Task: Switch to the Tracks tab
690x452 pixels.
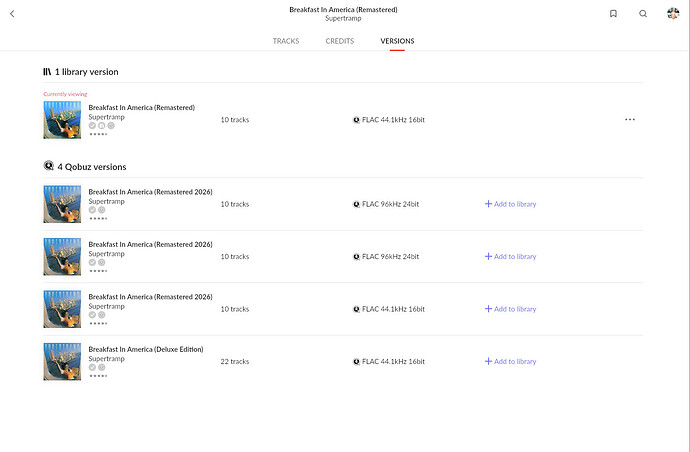Action: click(286, 41)
